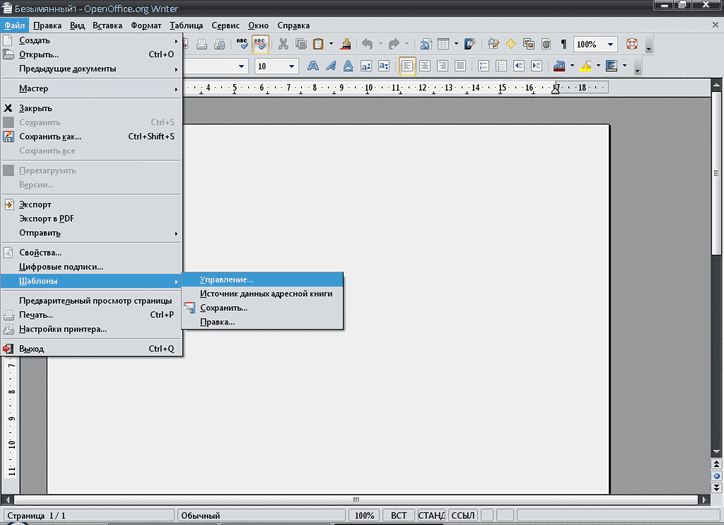This screenshot has width=724, height=525.
Task: Expand the Отправить submenu
Action: pyautogui.click(x=91, y=233)
